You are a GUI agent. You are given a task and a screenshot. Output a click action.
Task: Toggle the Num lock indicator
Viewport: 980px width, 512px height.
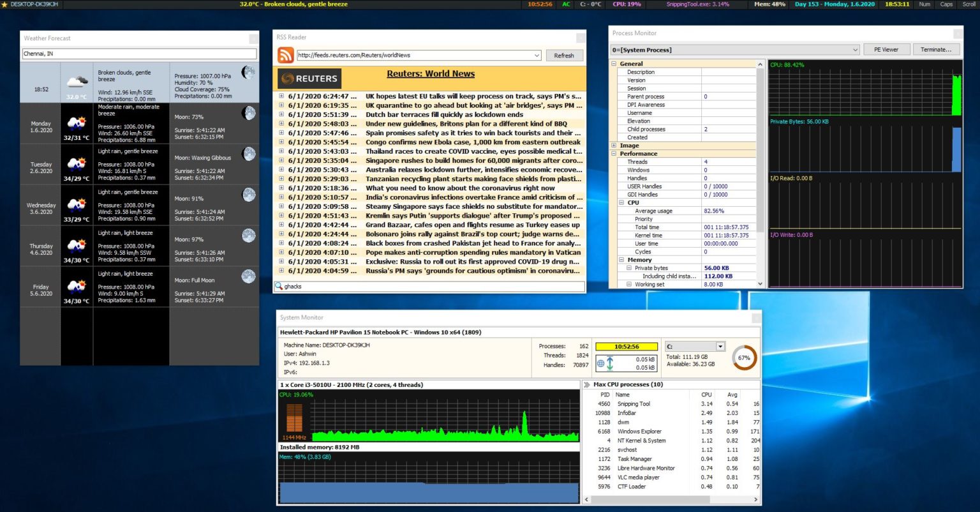924,4
